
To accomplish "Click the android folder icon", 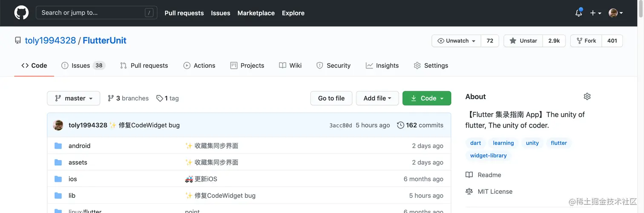I will (58, 146).
